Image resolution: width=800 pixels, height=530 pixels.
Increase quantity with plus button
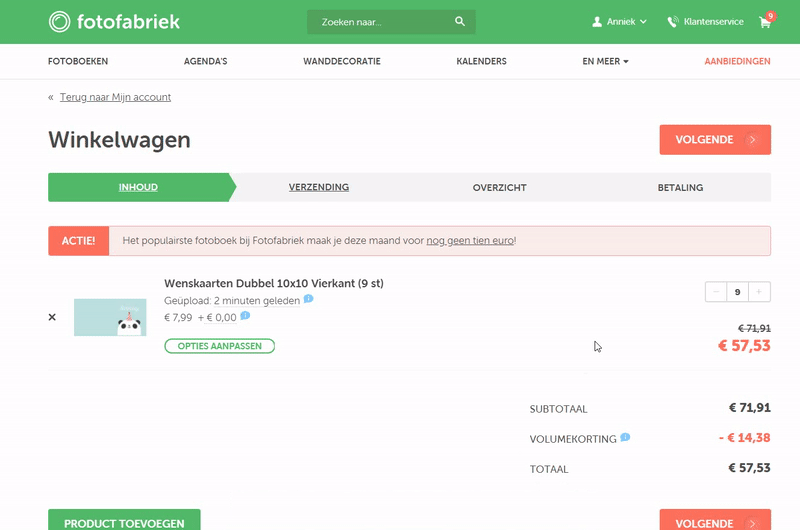(760, 292)
